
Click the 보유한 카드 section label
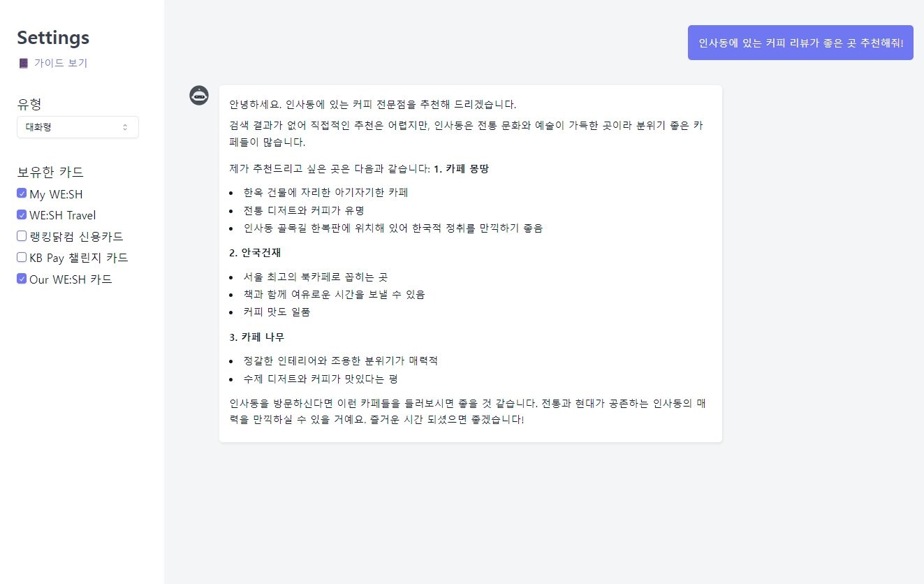coord(50,172)
